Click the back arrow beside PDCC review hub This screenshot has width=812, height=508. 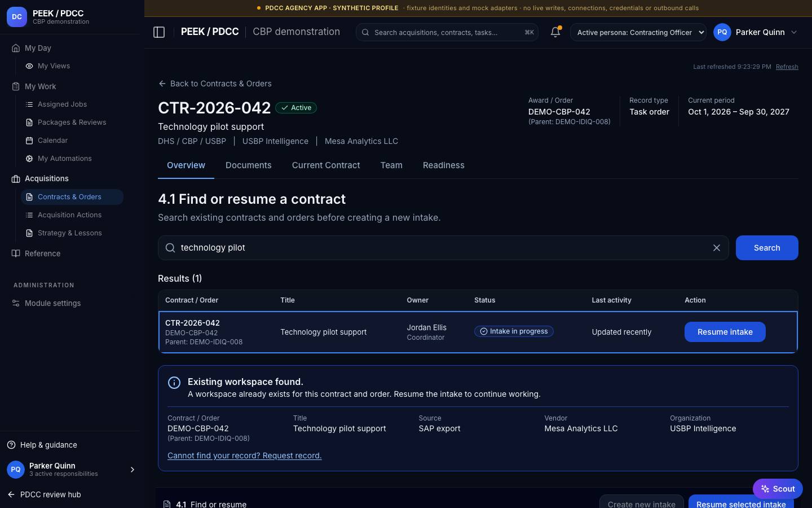pos(11,494)
